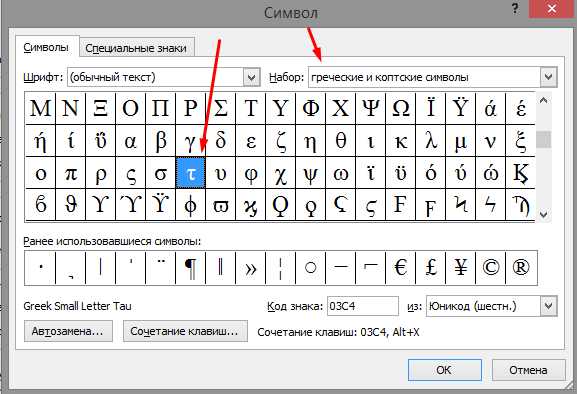Click the symbol grid scroll down arrow

544,214
